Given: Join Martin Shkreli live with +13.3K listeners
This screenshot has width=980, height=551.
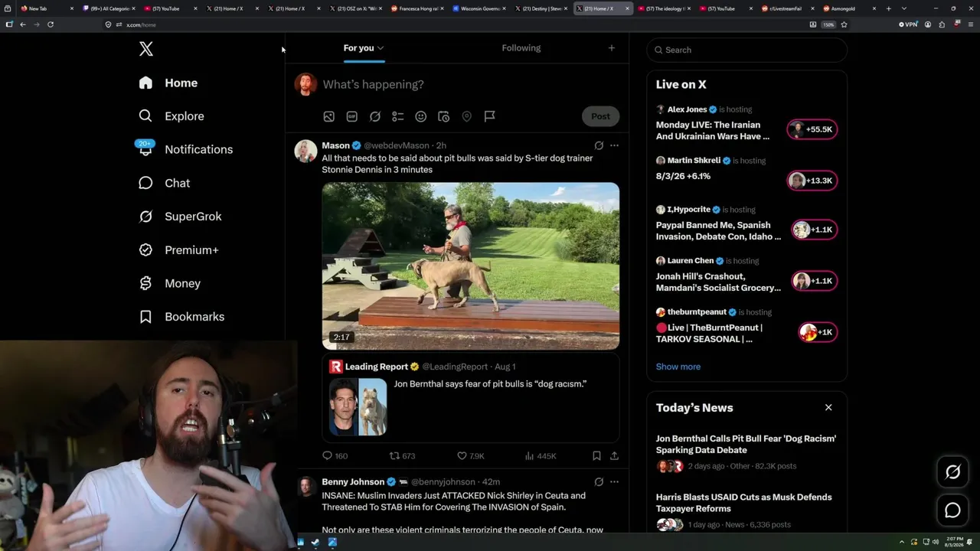Looking at the screenshot, I should pos(812,181).
